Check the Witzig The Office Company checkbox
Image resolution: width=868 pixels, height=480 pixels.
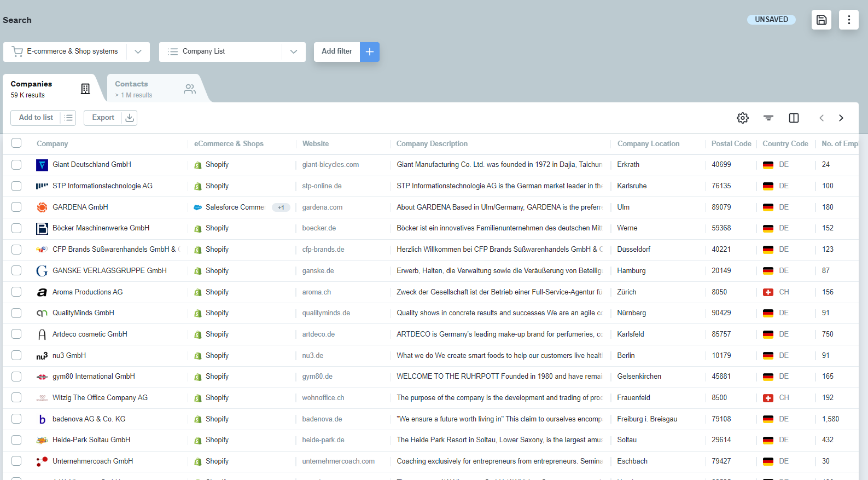(x=16, y=397)
